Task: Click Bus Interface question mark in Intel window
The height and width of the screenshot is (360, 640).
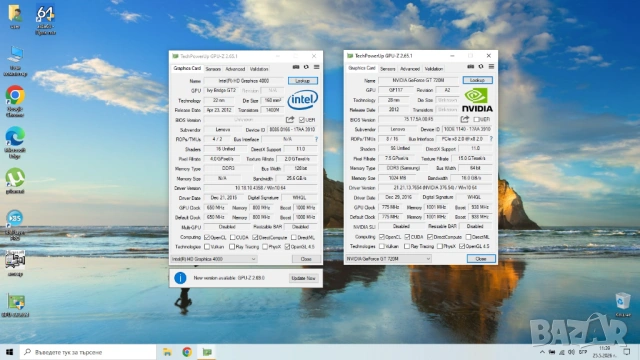Action: click(316, 139)
